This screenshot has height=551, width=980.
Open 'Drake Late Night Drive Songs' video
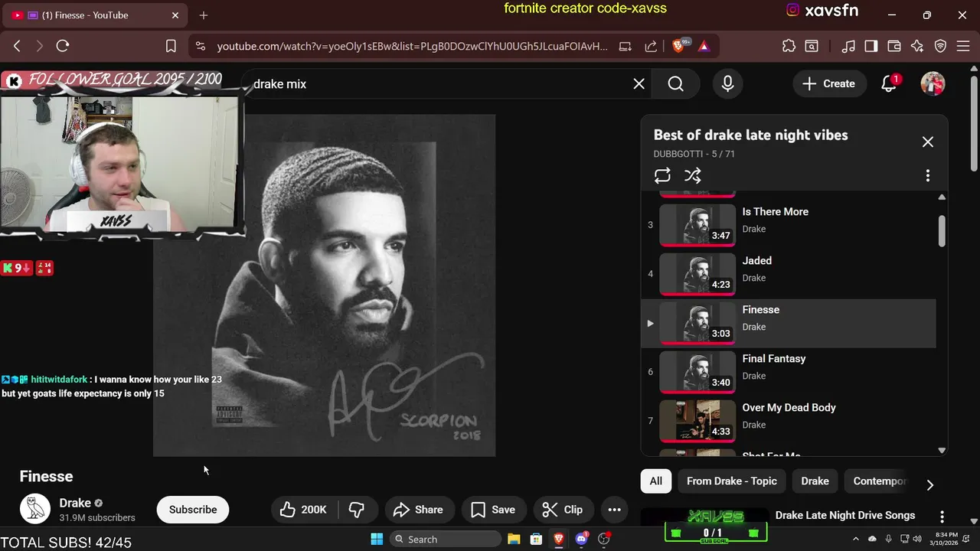click(845, 515)
